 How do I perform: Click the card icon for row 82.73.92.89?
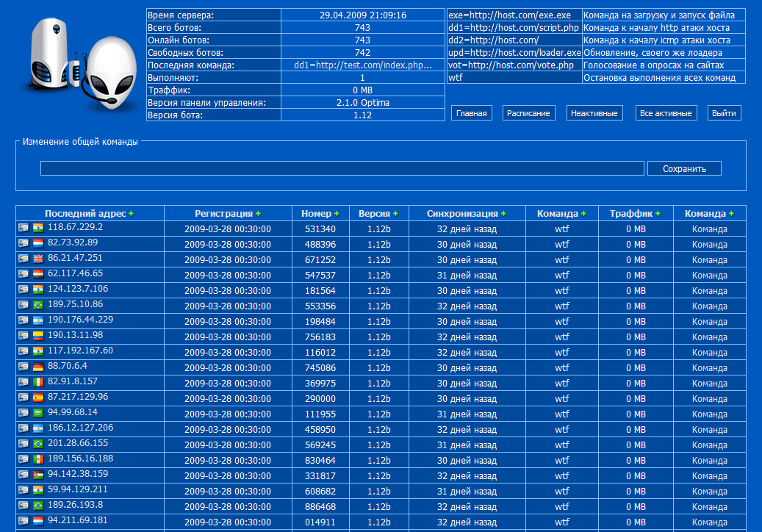[x=24, y=243]
